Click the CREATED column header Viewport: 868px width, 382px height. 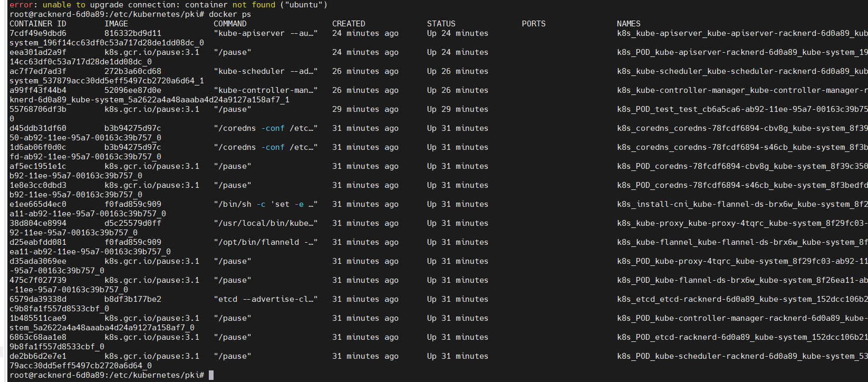tap(349, 24)
